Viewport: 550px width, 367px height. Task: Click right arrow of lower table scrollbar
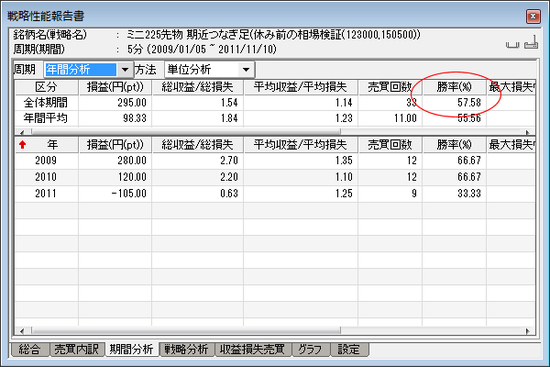[x=528, y=331]
